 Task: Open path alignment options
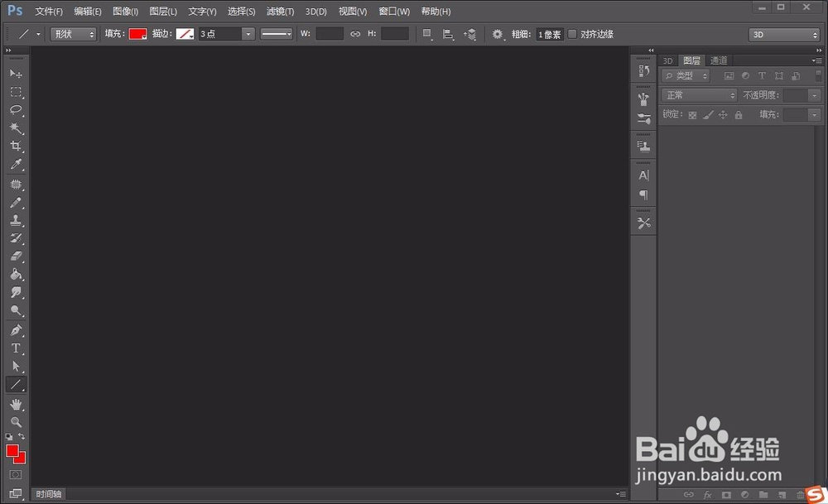[448, 34]
